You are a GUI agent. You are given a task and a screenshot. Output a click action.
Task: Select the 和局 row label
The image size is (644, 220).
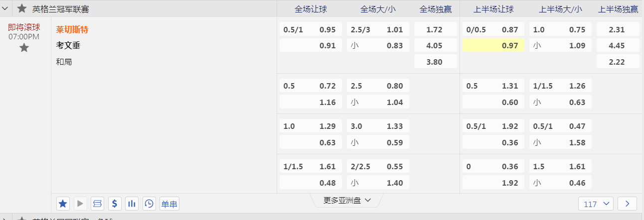point(64,62)
